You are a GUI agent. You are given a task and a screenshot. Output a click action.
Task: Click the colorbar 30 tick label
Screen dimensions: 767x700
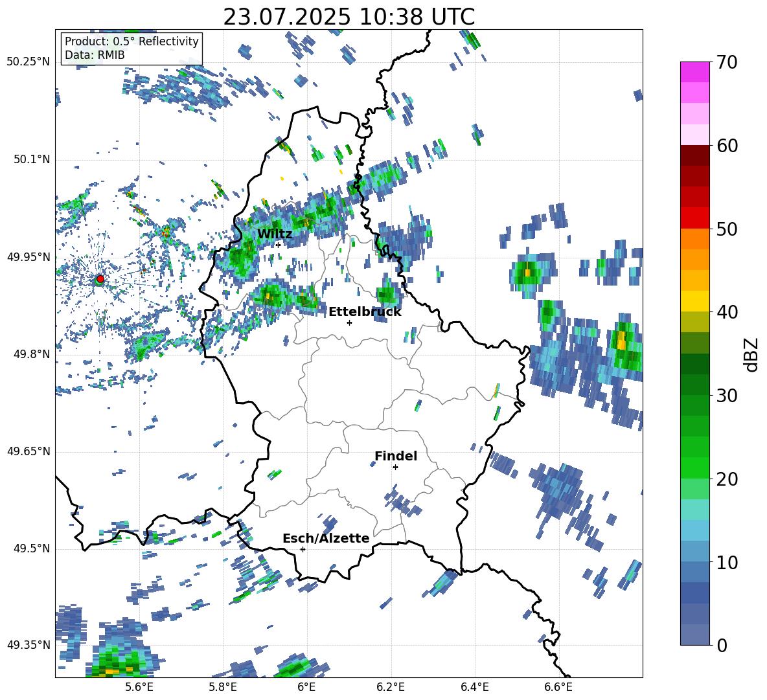[x=727, y=396]
